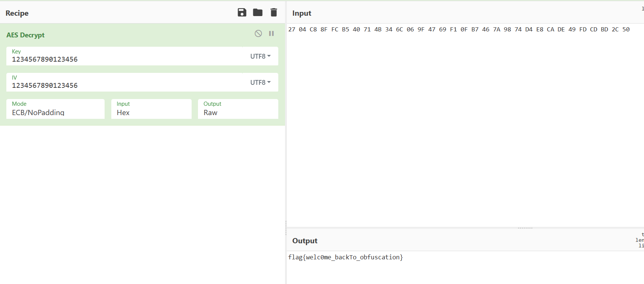This screenshot has width=644, height=284.
Task: Open the Mode ECB/NoPadding dropdown
Action: click(55, 109)
